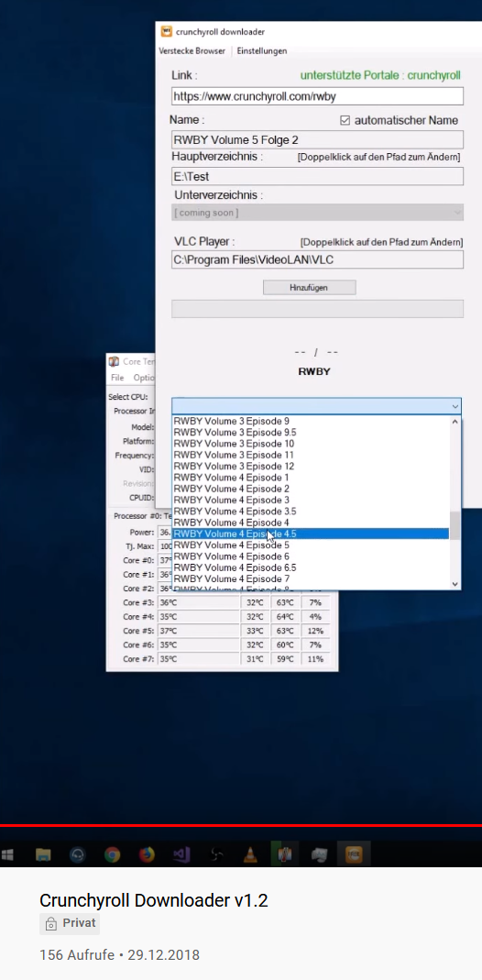Screen dimensions: 482x980
Task: Launch Firefox from the taskbar
Action: 147,854
